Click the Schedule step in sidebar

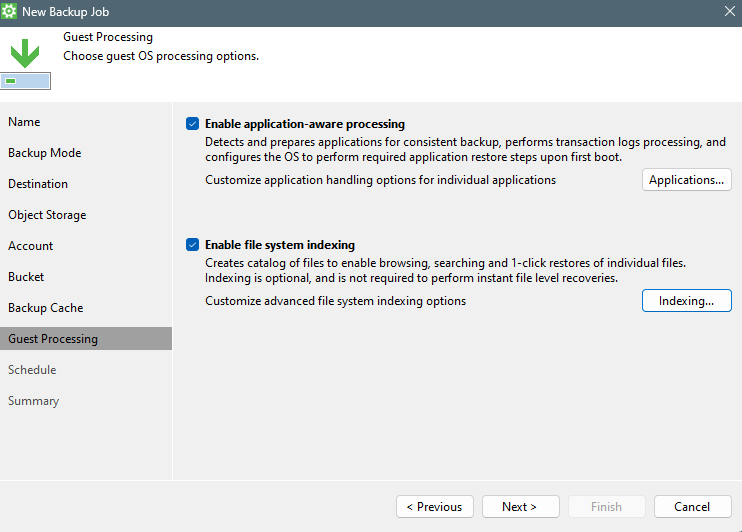[x=32, y=370]
